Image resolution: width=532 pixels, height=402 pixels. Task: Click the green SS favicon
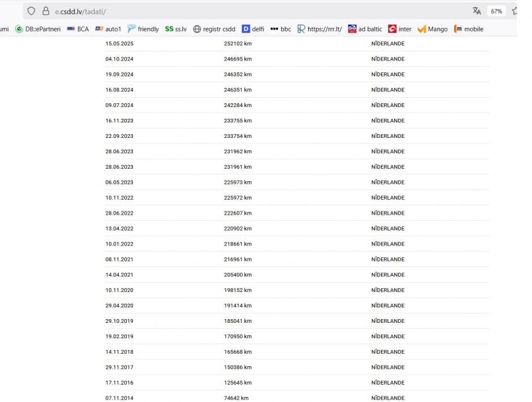click(169, 29)
